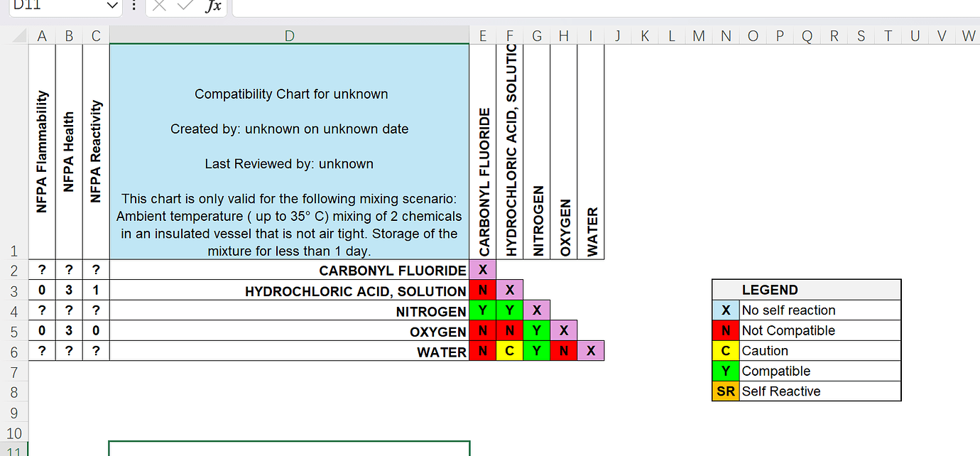Click the yellow C cell in WATER row
Viewport: 980px width, 456px height.
click(x=509, y=352)
